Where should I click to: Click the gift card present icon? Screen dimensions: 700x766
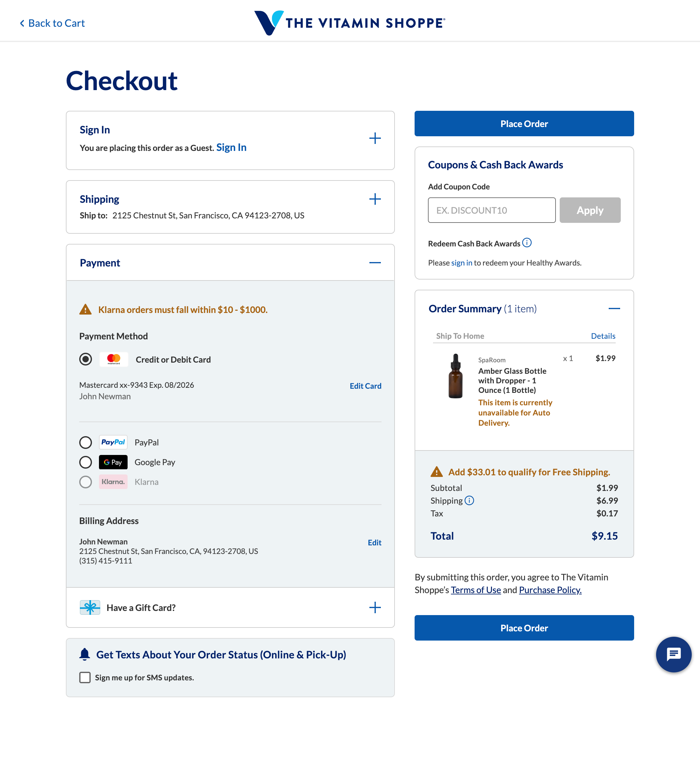coord(90,607)
